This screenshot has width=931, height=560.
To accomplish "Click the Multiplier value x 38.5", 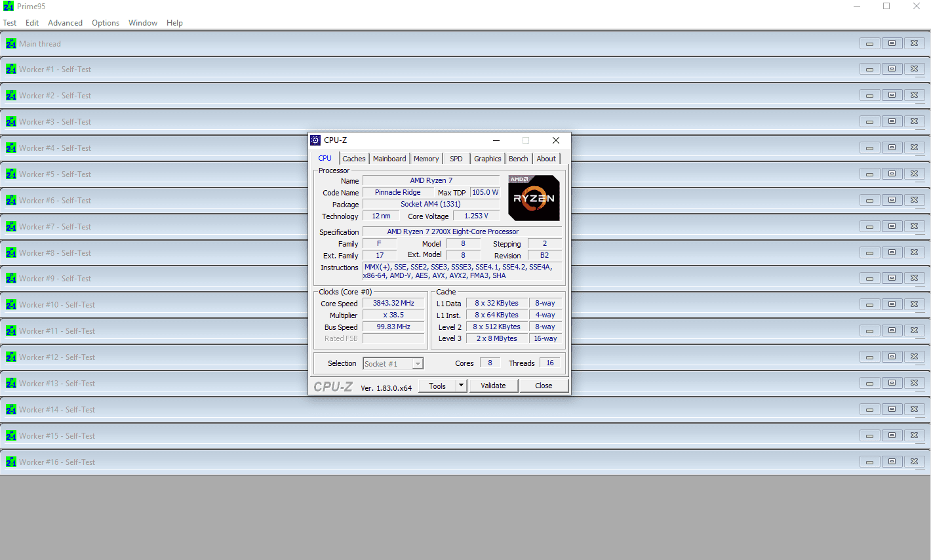I will (393, 315).
